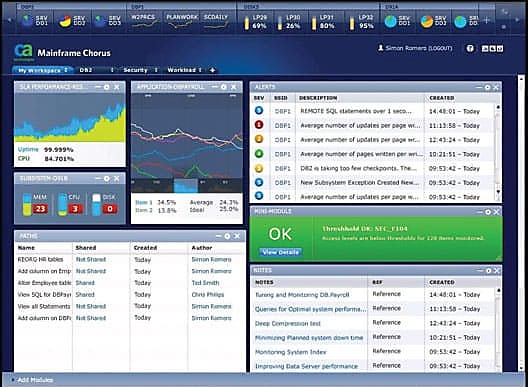Click the highlighted range selector in chart timeline

pos(186,186)
